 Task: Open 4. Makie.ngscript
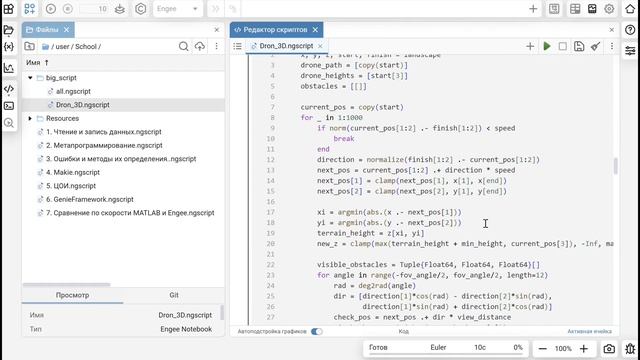tap(73, 172)
